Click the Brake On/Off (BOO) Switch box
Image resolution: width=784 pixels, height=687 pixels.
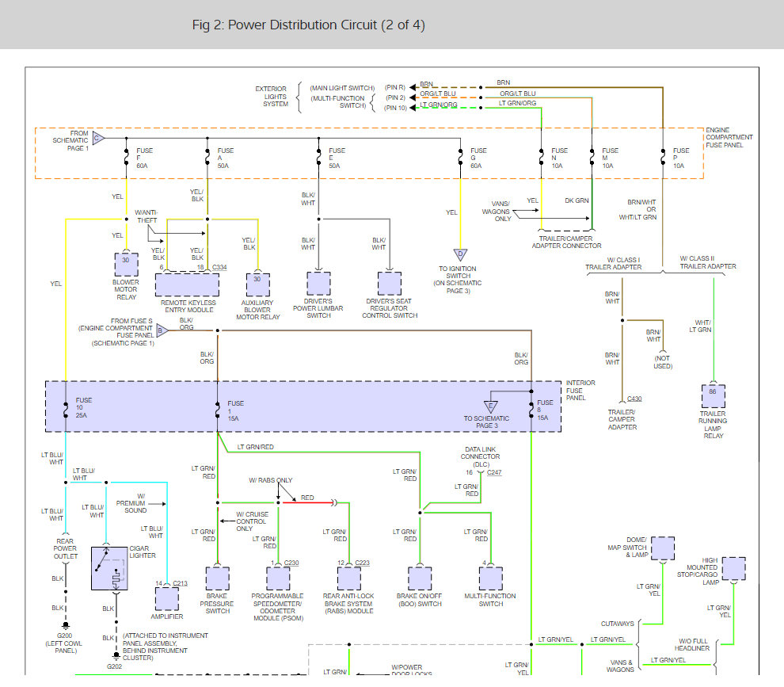pyautogui.click(x=420, y=578)
